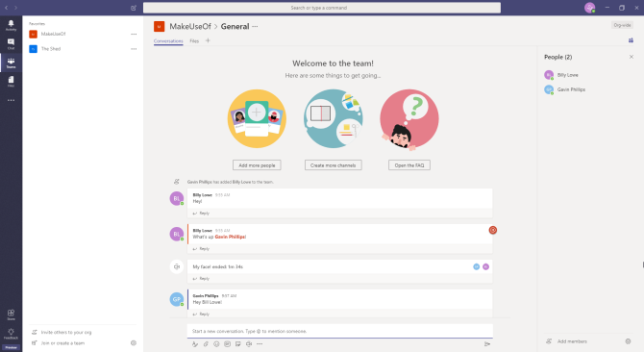
Task: Click the MakeUseOf team logo in header
Action: [x=159, y=26]
